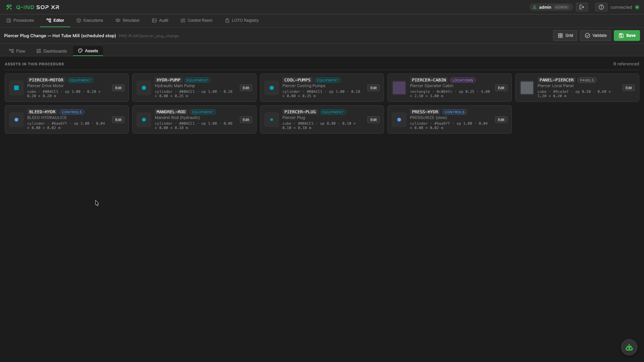Click the Q-IND SOP XR wrench logo icon
The width and height of the screenshot is (644, 362).
[9, 7]
